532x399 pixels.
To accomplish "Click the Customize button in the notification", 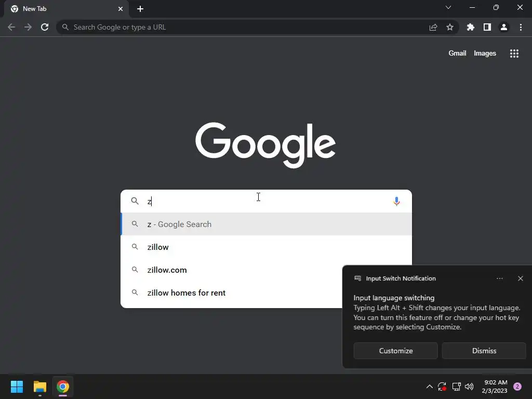I will [x=395, y=351].
